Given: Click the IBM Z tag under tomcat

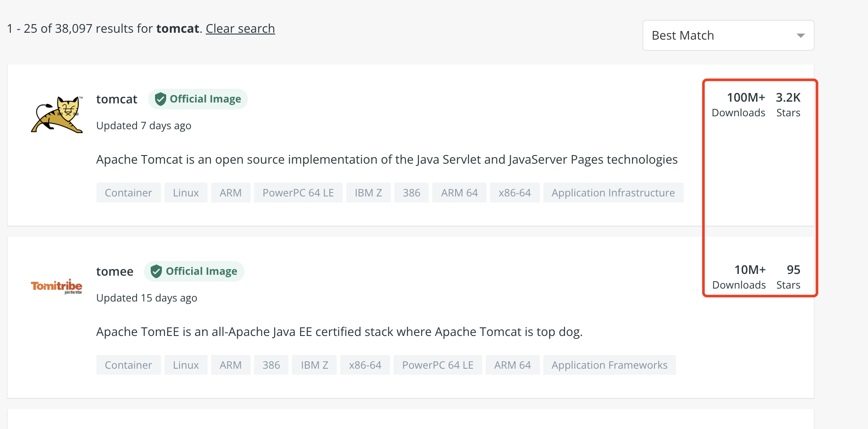Looking at the screenshot, I should pos(368,193).
